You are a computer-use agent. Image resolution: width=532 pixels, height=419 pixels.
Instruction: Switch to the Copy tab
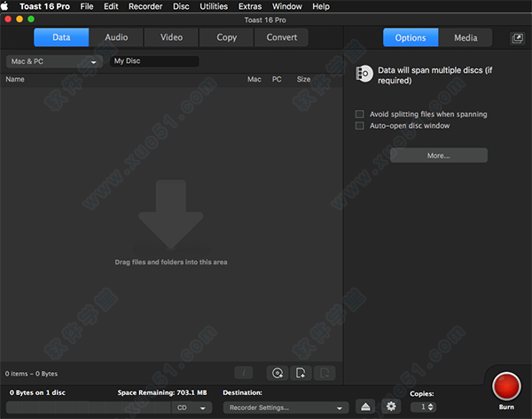(226, 37)
